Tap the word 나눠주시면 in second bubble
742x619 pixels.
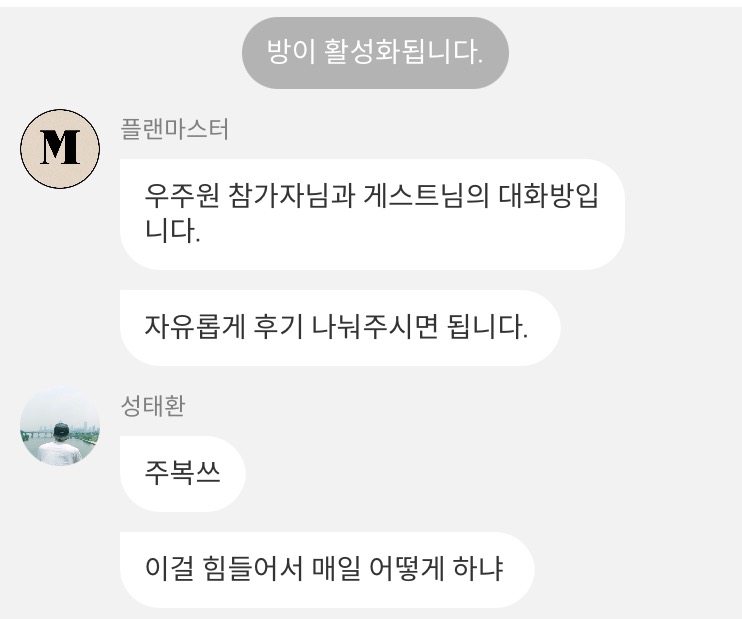pyautogui.click(x=374, y=327)
